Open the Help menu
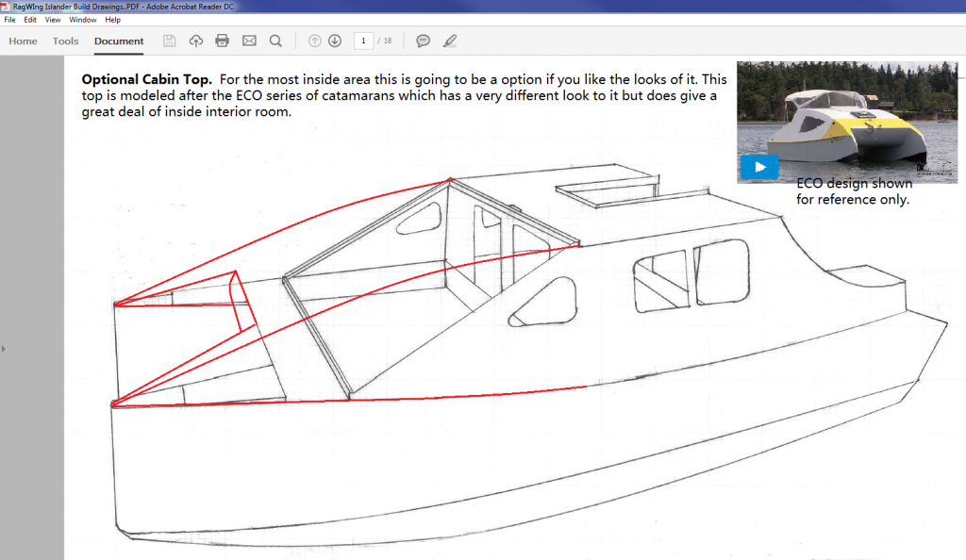This screenshot has width=966, height=560. tap(112, 20)
